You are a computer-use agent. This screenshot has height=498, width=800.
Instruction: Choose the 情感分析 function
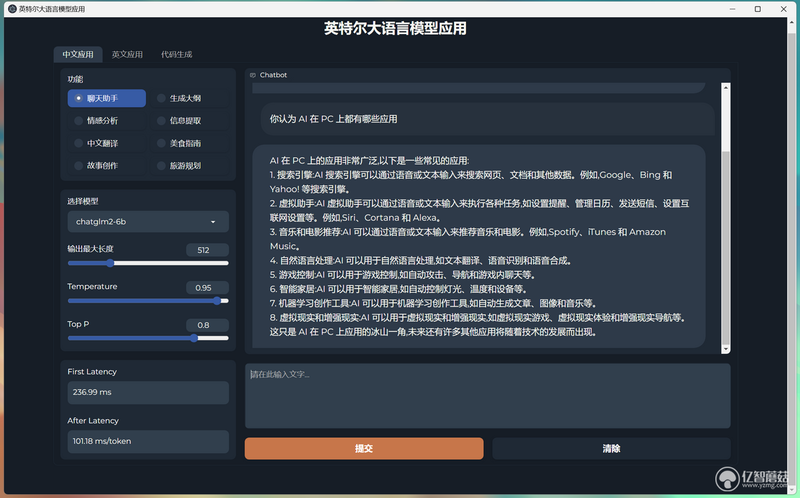coord(107,121)
